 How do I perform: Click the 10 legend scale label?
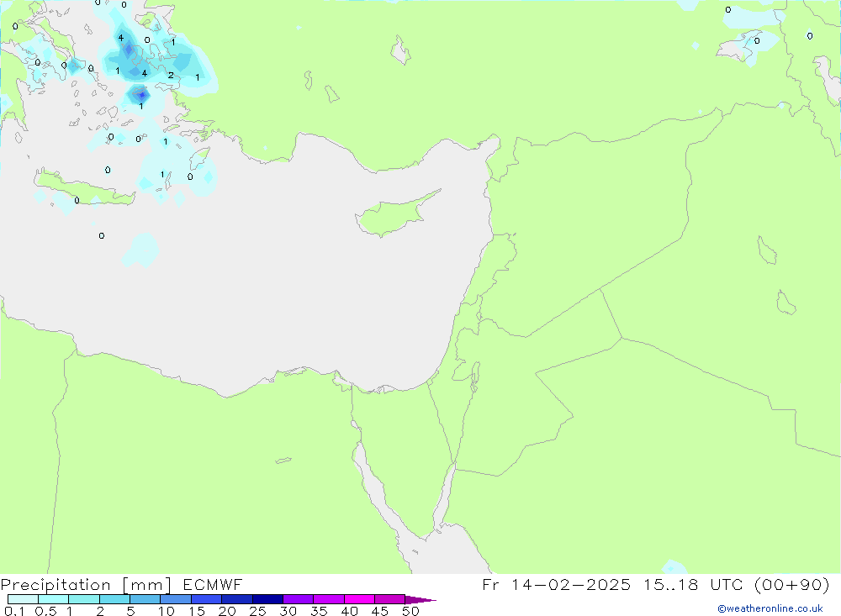point(167,611)
